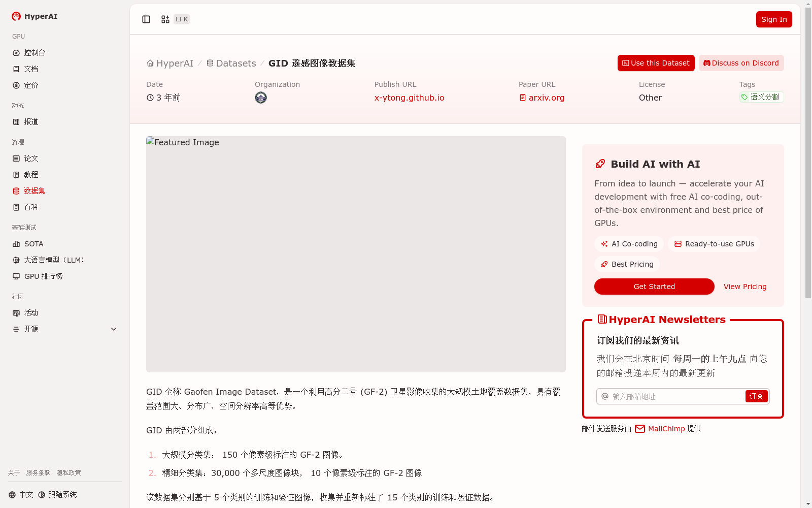Open 百科 wiki section

pos(65,207)
